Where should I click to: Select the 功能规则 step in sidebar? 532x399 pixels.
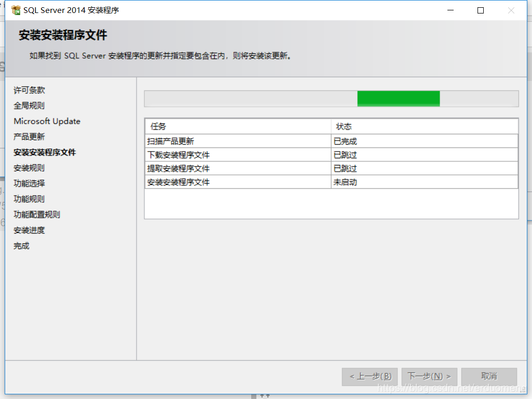click(x=29, y=199)
